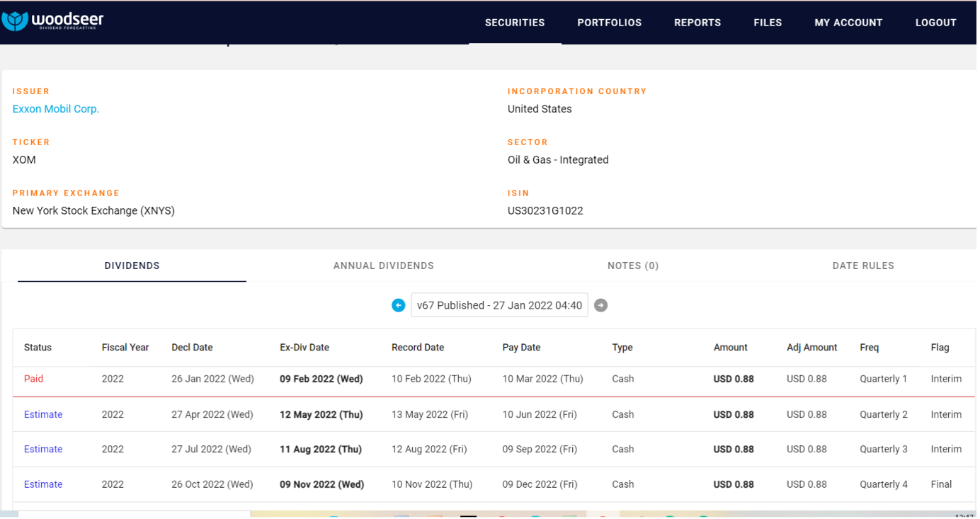Select ex-div date 09 Feb 2022 (Wed)

321,379
